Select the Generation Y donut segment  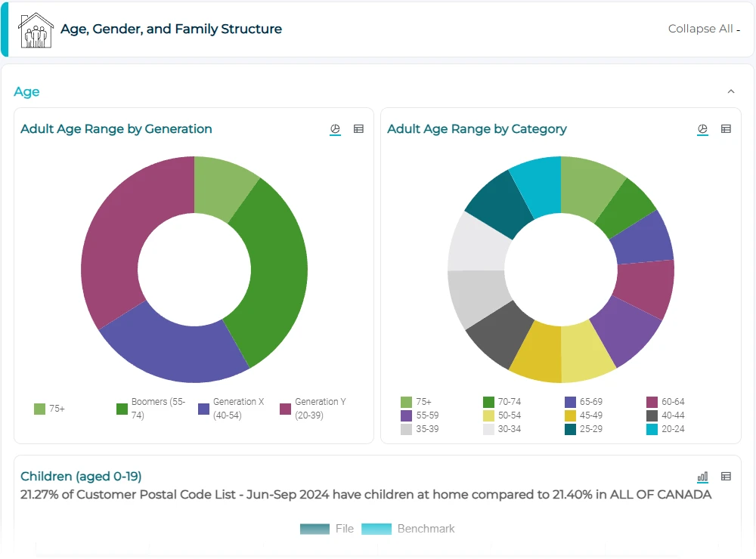[113, 242]
